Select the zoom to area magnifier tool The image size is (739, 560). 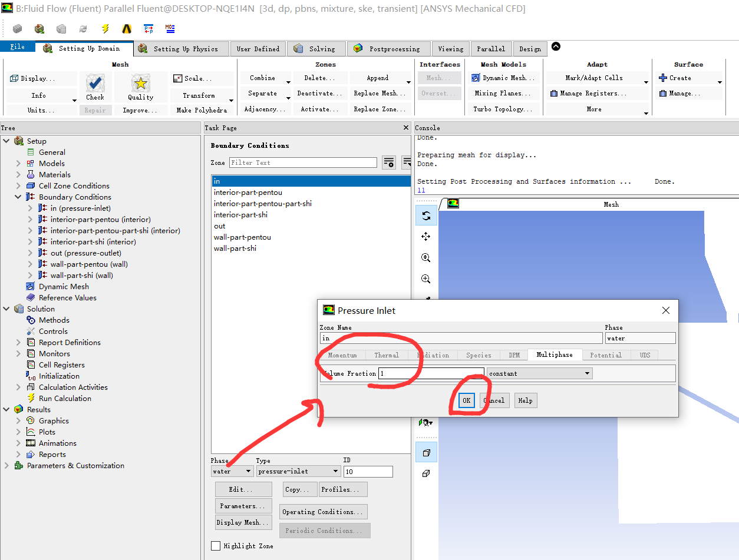point(426,279)
